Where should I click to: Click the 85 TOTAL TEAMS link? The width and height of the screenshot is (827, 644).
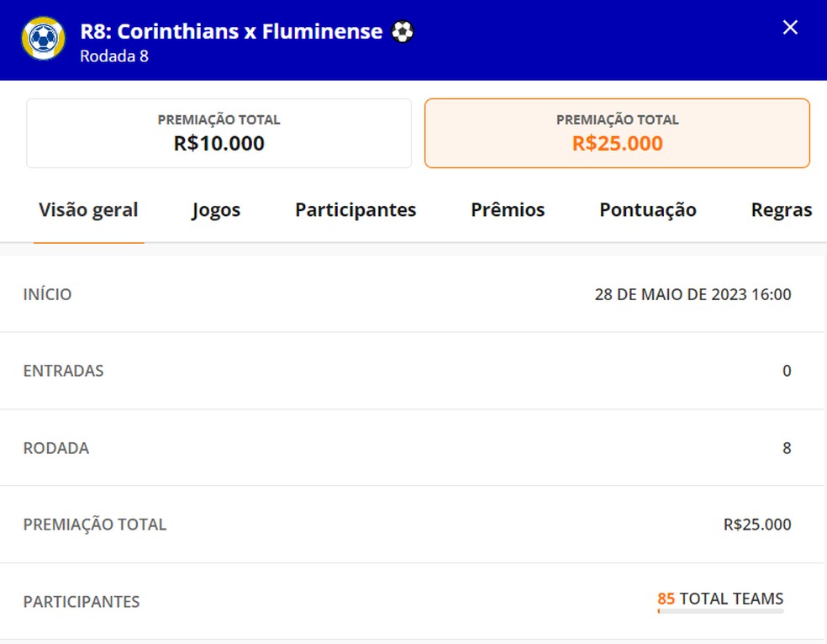pyautogui.click(x=719, y=599)
